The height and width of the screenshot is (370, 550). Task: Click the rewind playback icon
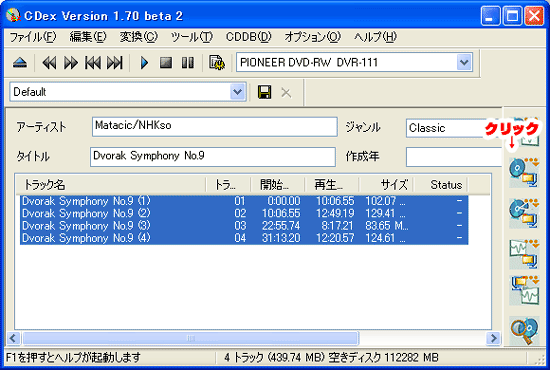click(49, 63)
